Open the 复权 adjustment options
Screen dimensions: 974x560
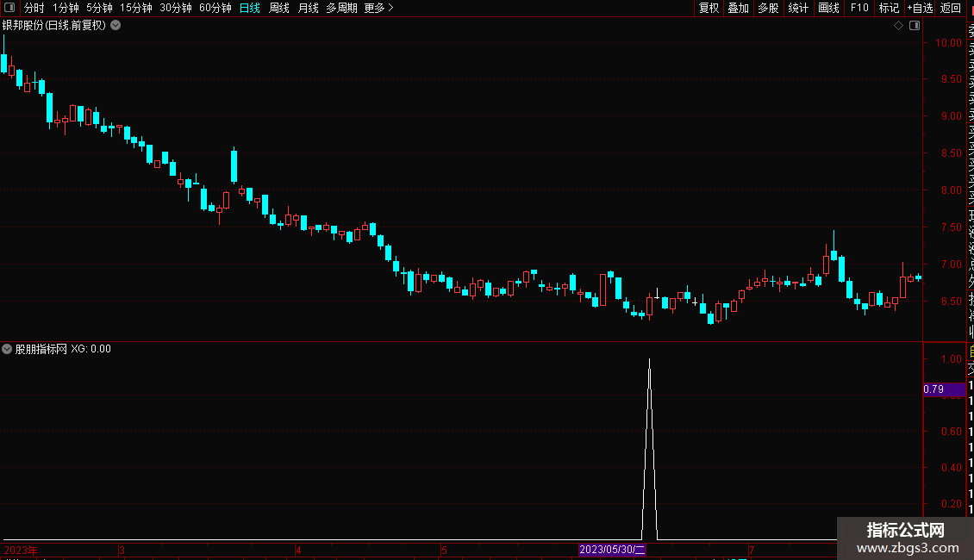click(x=709, y=8)
